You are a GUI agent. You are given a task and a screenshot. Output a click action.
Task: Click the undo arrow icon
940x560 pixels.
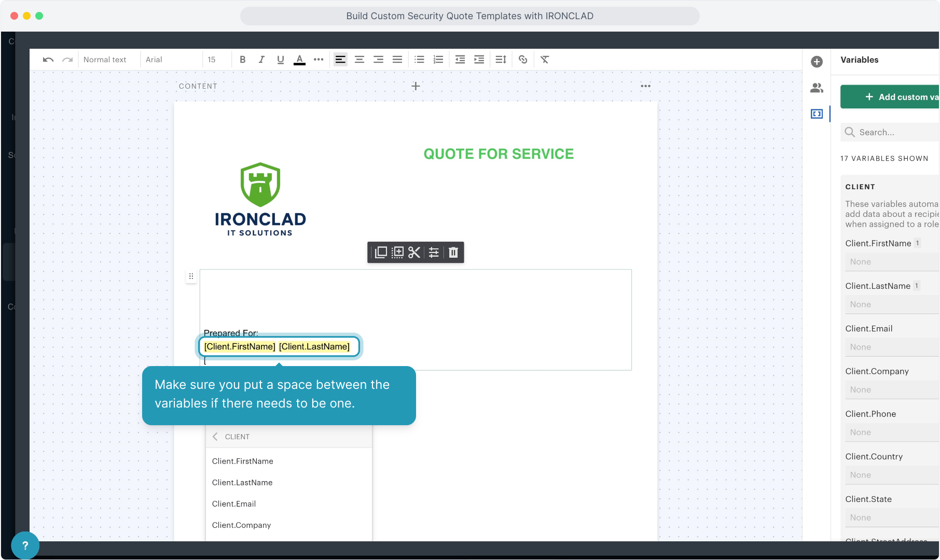(48, 60)
